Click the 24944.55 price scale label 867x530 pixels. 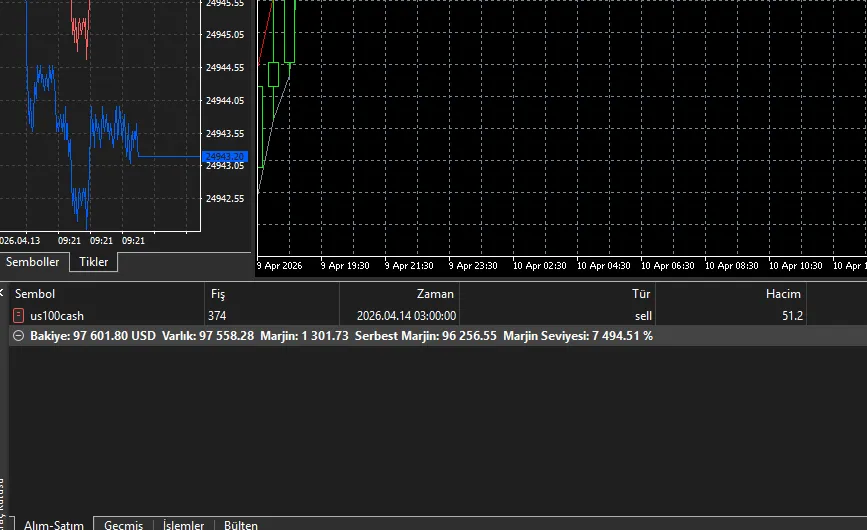pyautogui.click(x=224, y=67)
